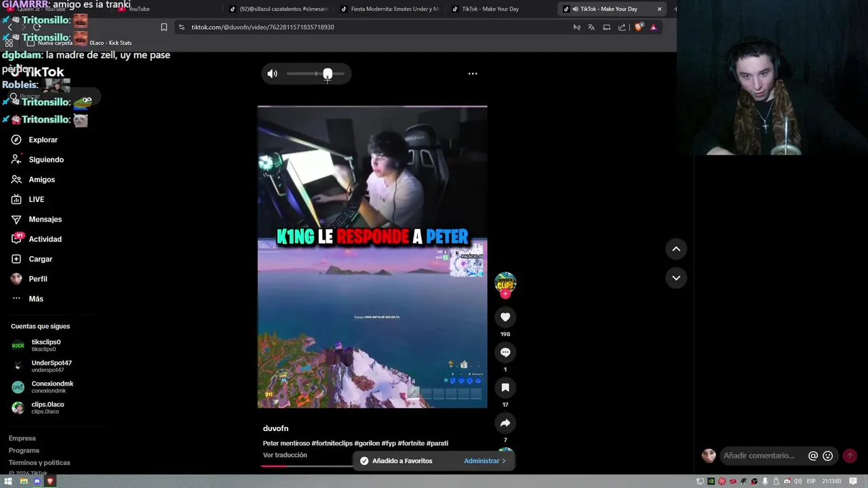Insert a mention with the @ icon
This screenshot has width=868, height=488.
pyautogui.click(x=813, y=456)
